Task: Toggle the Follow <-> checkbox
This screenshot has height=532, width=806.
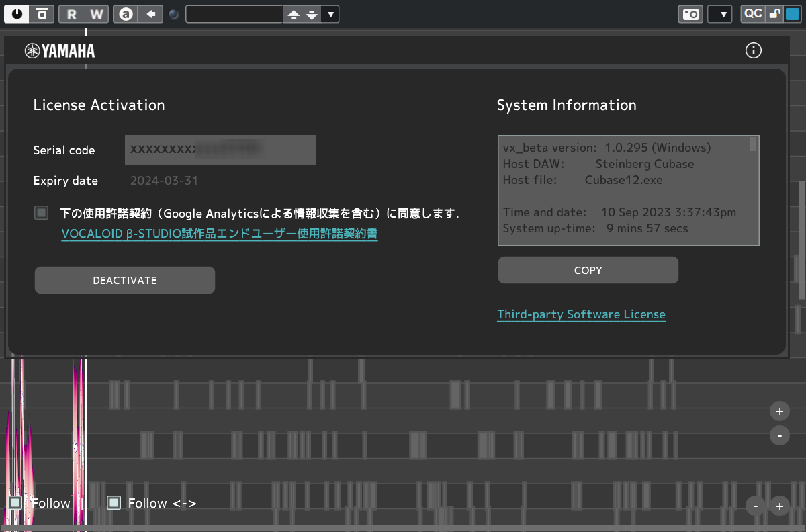Action: coord(114,502)
